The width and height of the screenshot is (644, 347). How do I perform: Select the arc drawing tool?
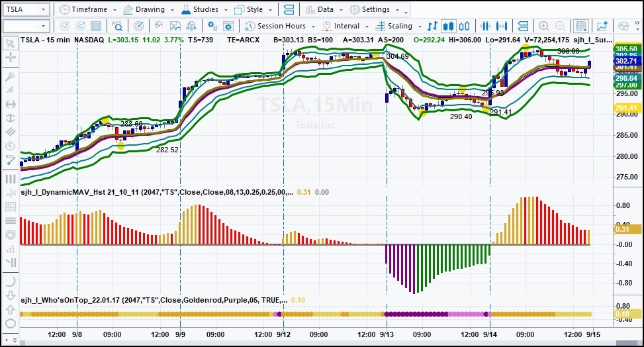pyautogui.click(x=11, y=281)
